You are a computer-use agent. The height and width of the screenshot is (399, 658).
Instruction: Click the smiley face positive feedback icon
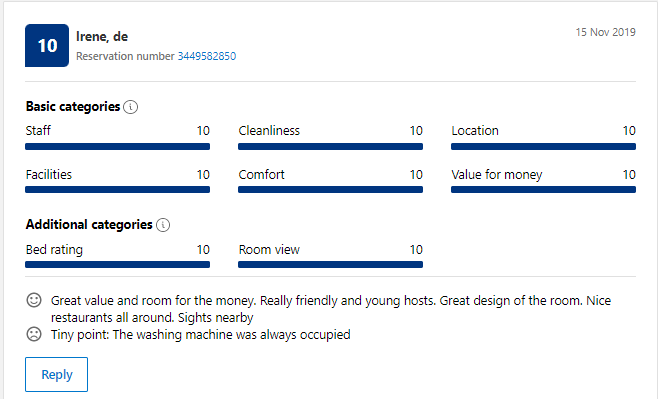click(34, 300)
